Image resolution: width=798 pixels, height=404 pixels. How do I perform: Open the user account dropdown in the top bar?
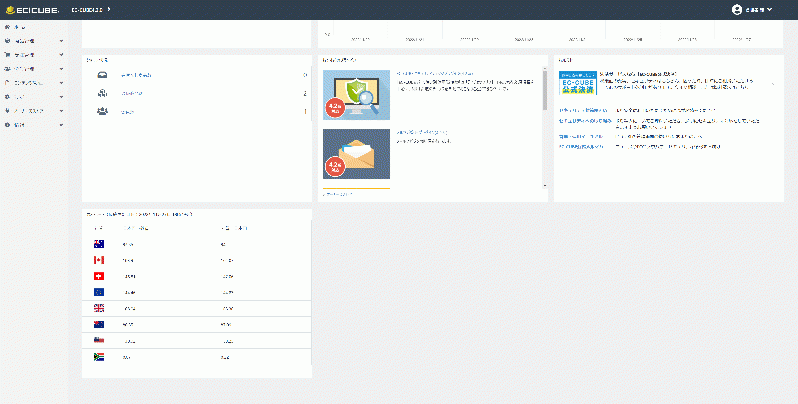pyautogui.click(x=752, y=10)
